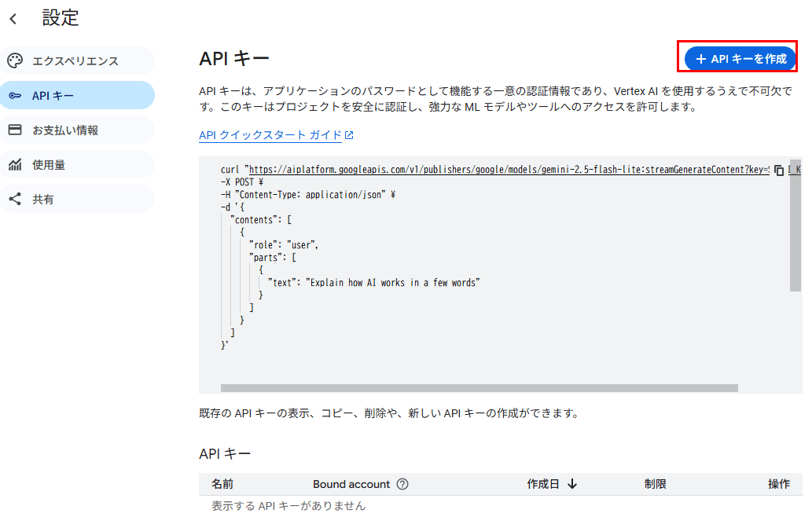This screenshot has height=517, width=812.
Task: Toggle sort order with the 作成日 arrow
Action: pos(572,484)
